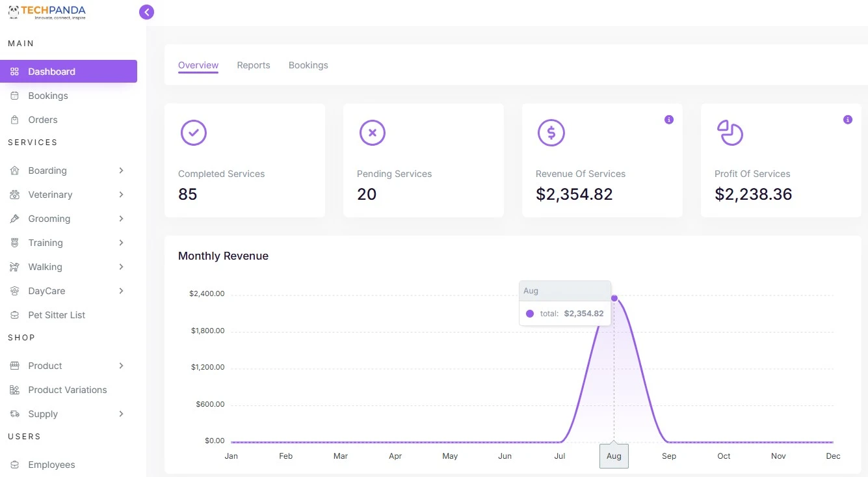Switch to the Bookings tab

click(308, 65)
